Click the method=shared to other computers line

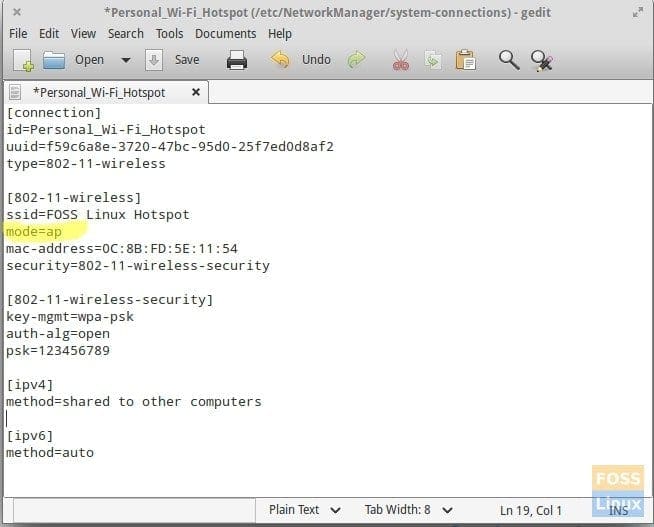click(x=134, y=402)
